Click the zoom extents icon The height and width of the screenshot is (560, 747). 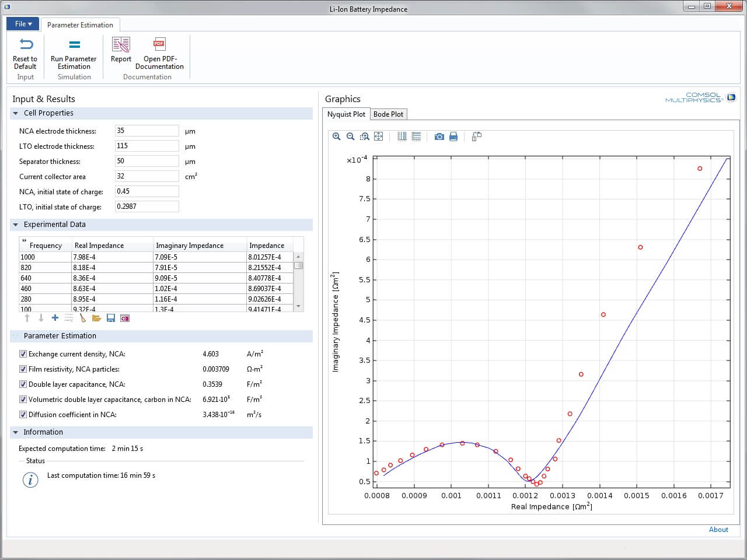379,136
